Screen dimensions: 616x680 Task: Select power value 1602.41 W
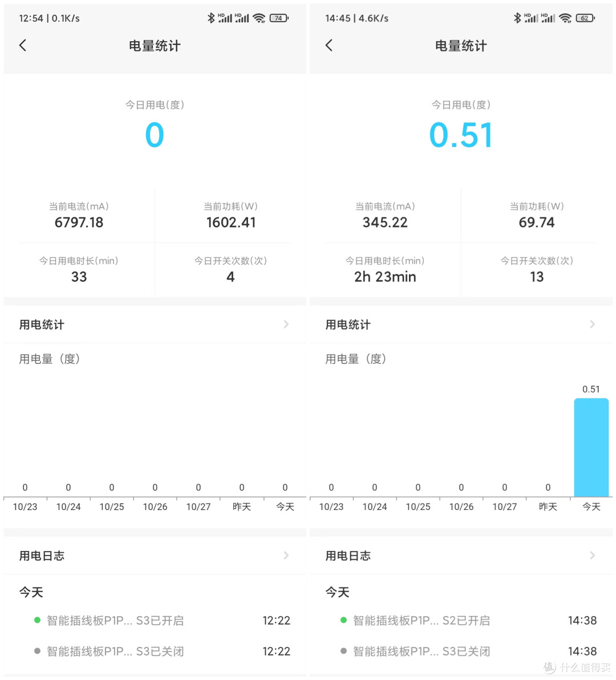[231, 222]
